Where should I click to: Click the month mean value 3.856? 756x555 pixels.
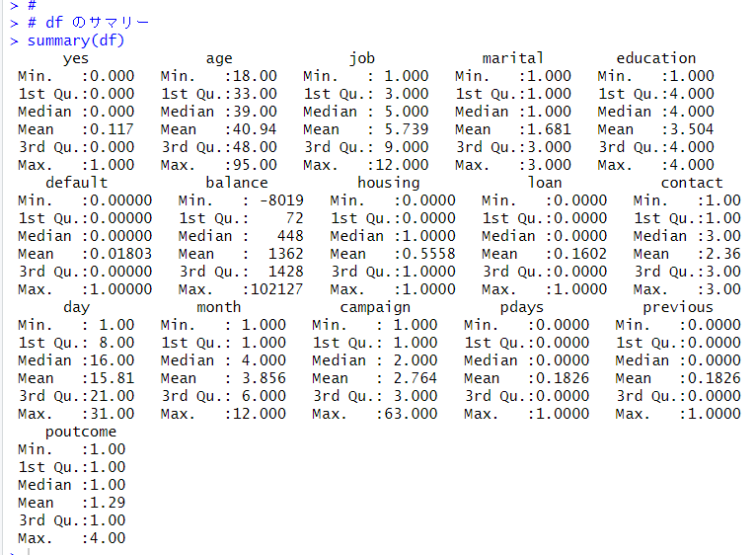(x=264, y=378)
